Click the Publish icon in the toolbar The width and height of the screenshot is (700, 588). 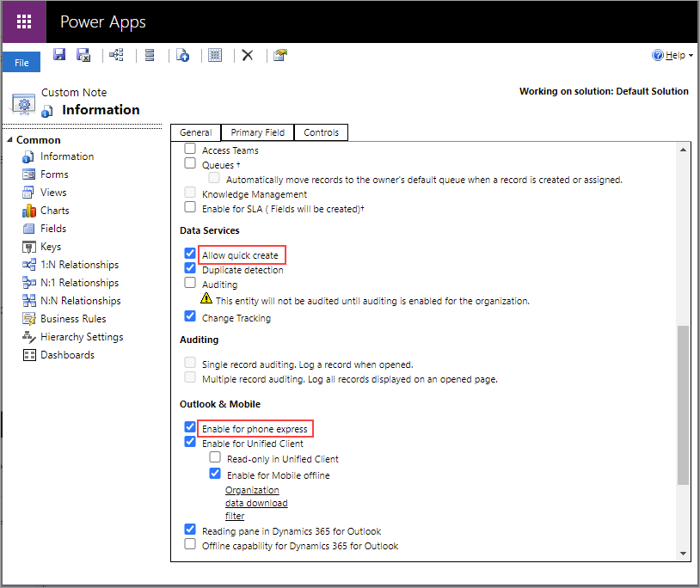[x=182, y=55]
